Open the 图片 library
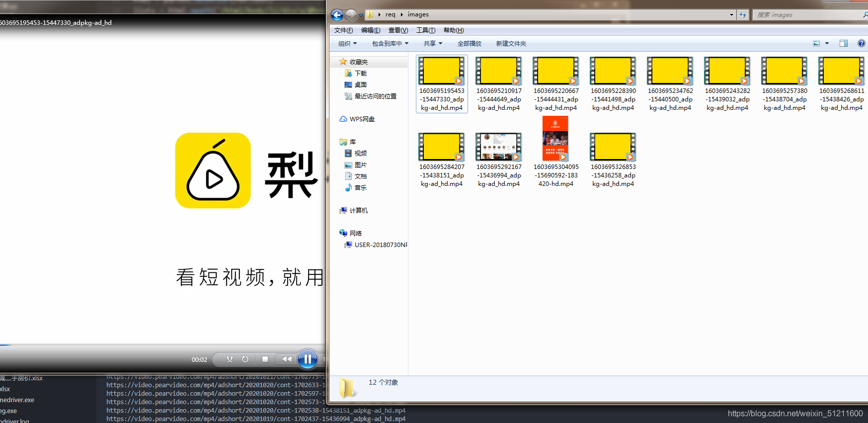This screenshot has width=868, height=423. 356,165
